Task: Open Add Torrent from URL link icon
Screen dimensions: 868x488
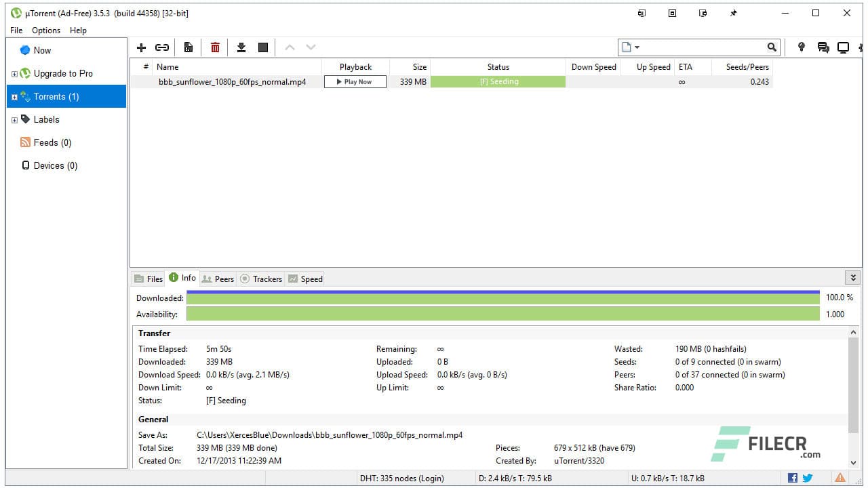Action: click(x=162, y=47)
